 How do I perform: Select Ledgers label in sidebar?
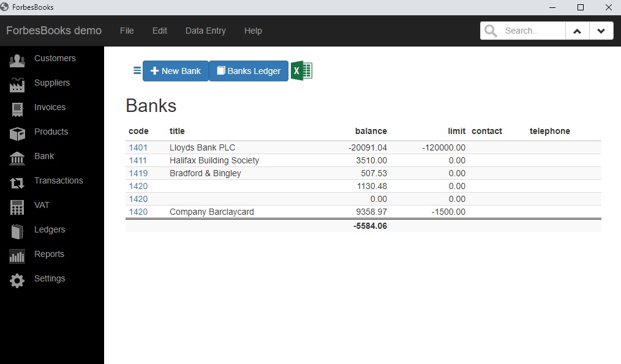(x=50, y=229)
